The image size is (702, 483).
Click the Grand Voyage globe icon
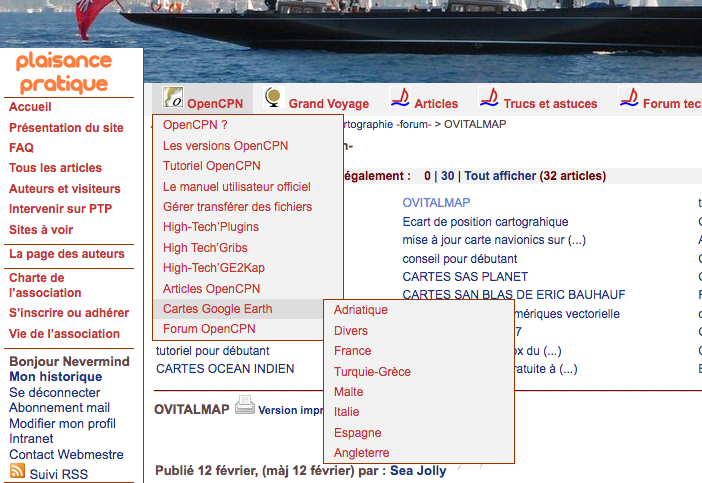pyautogui.click(x=274, y=97)
